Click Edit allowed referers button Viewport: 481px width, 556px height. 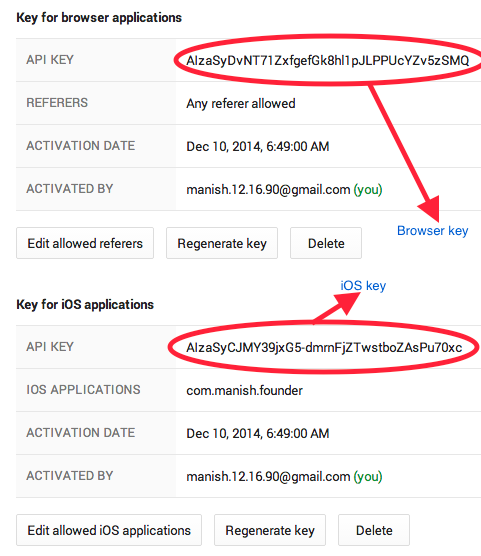click(85, 243)
